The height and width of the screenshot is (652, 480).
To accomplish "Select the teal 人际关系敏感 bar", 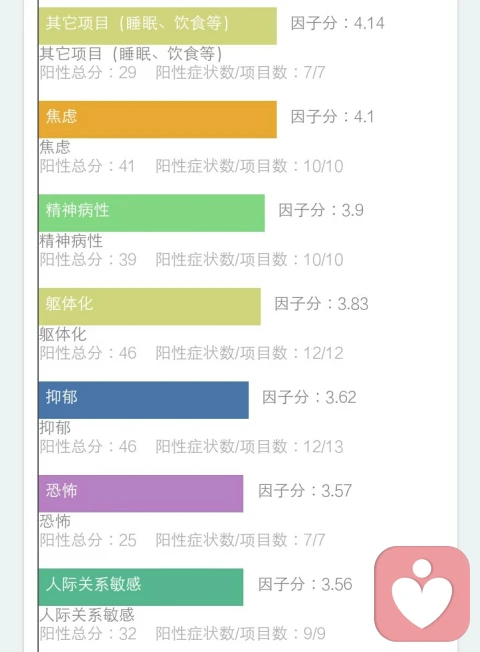I will [141, 587].
